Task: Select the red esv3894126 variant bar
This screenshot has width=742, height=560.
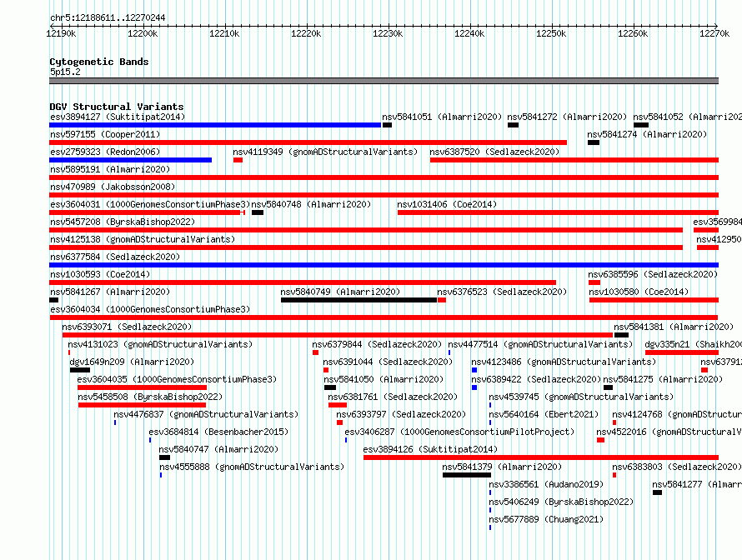Action: pyautogui.click(x=541, y=457)
